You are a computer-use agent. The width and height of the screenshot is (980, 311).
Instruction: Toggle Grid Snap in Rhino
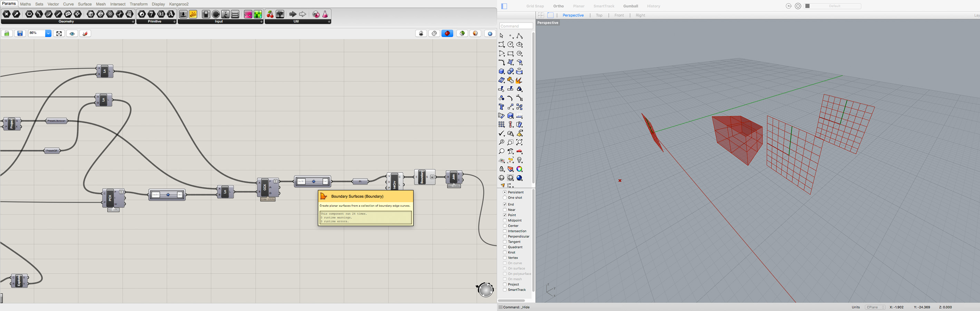(535, 6)
